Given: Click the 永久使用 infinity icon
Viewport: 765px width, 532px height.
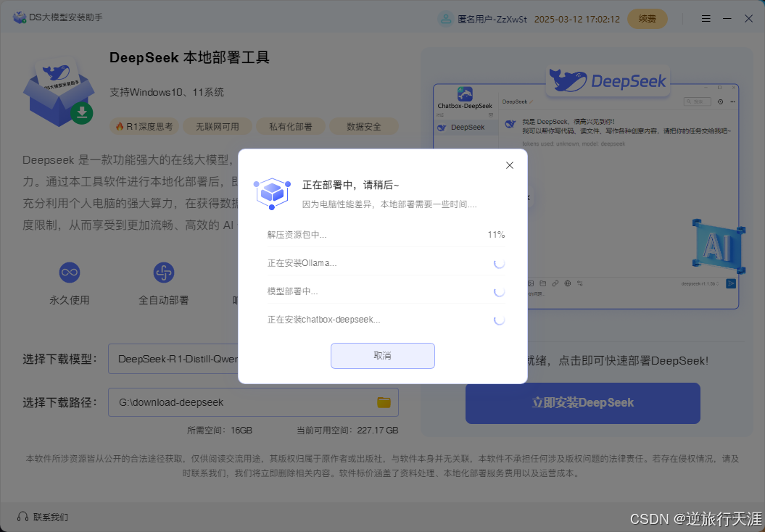Looking at the screenshot, I should pos(70,272).
